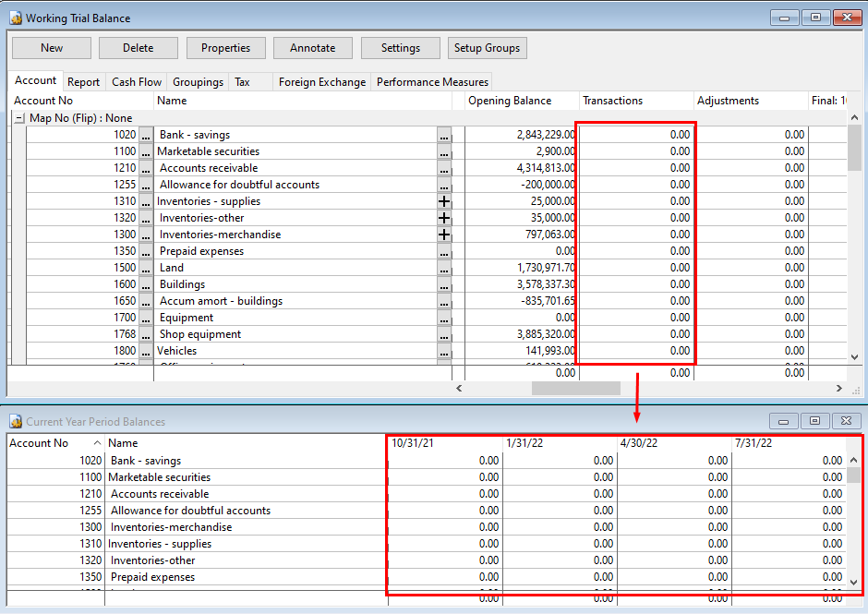The width and height of the screenshot is (868, 614).
Task: Select Land opening balance 1,730,971.70
Action: click(521, 268)
